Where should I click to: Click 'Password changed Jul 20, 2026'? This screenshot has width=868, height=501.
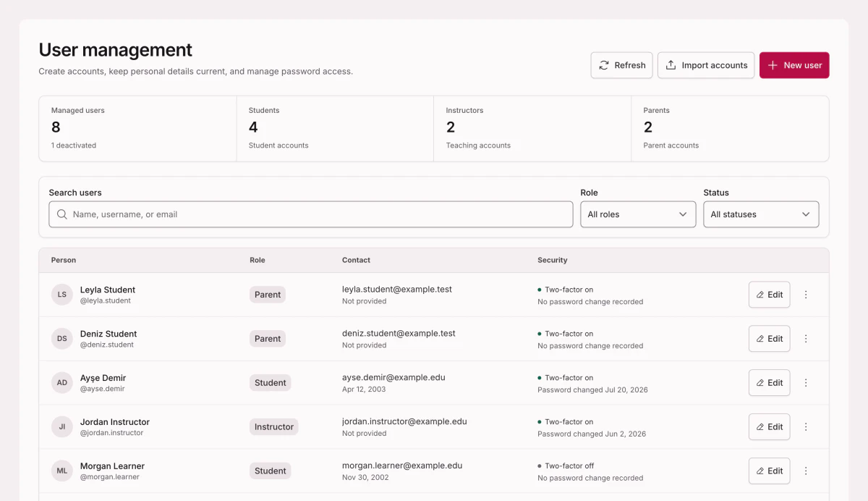click(x=592, y=390)
